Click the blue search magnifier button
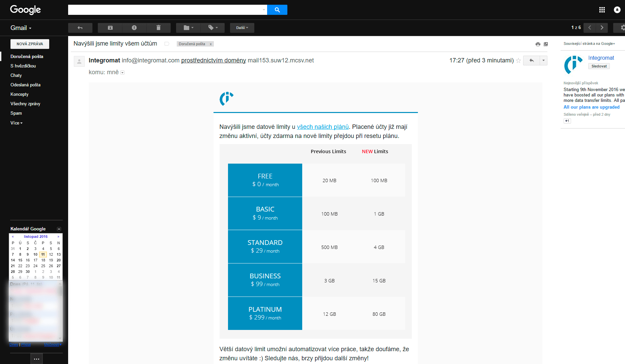Screen dimensions: 625x364 [277, 10]
